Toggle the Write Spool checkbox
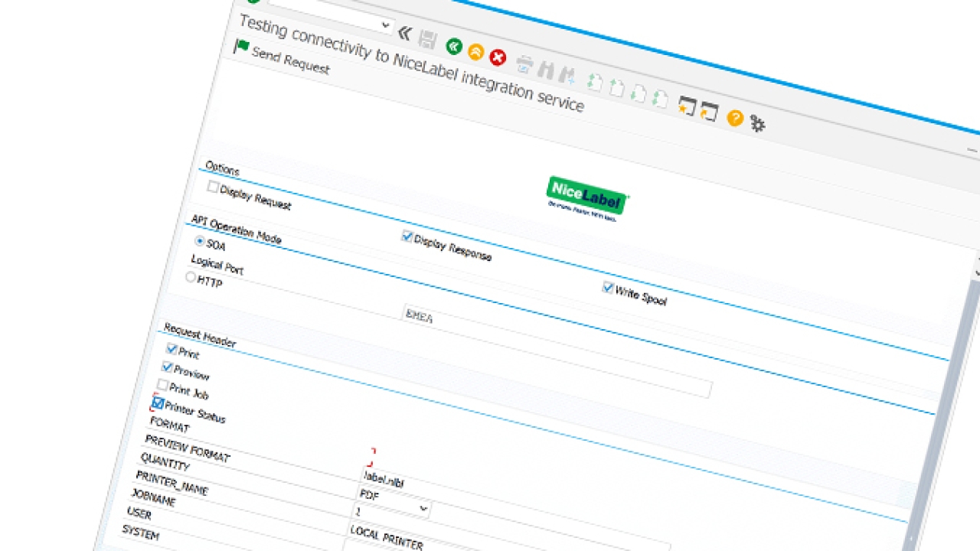This screenshot has width=980, height=551. 608,288
